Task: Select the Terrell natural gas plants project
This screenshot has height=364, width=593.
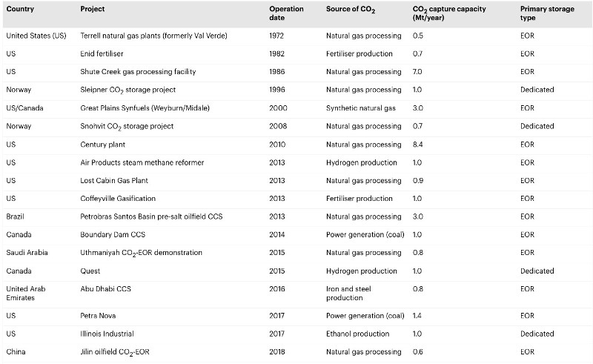Action: coord(153,36)
